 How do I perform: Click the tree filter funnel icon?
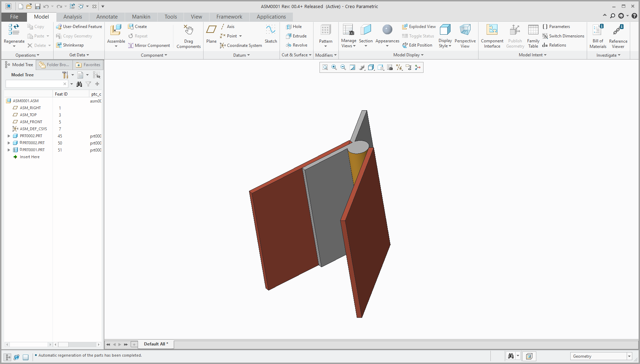(88, 84)
